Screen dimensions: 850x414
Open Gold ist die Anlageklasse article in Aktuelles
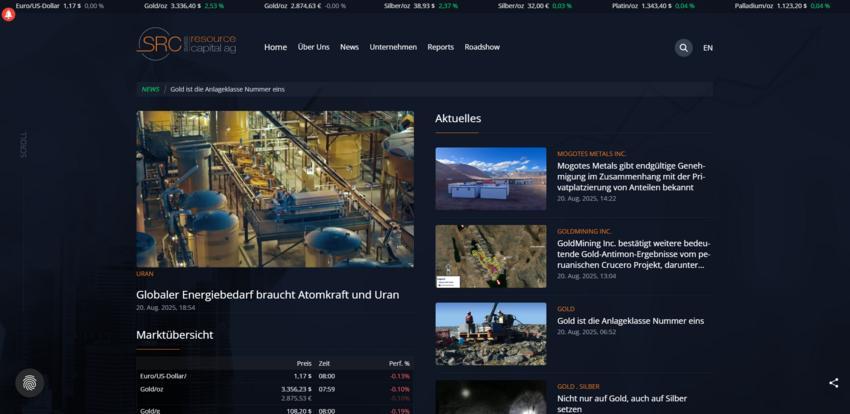click(630, 321)
